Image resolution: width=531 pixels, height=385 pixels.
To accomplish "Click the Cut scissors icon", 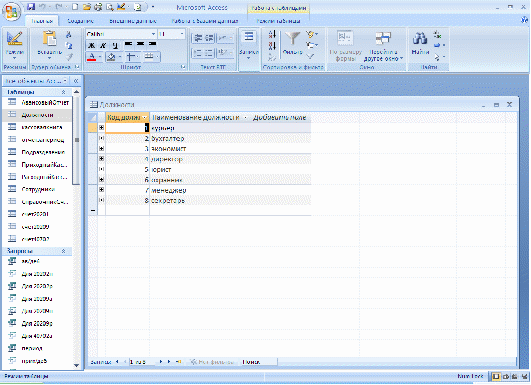I will (69, 35).
